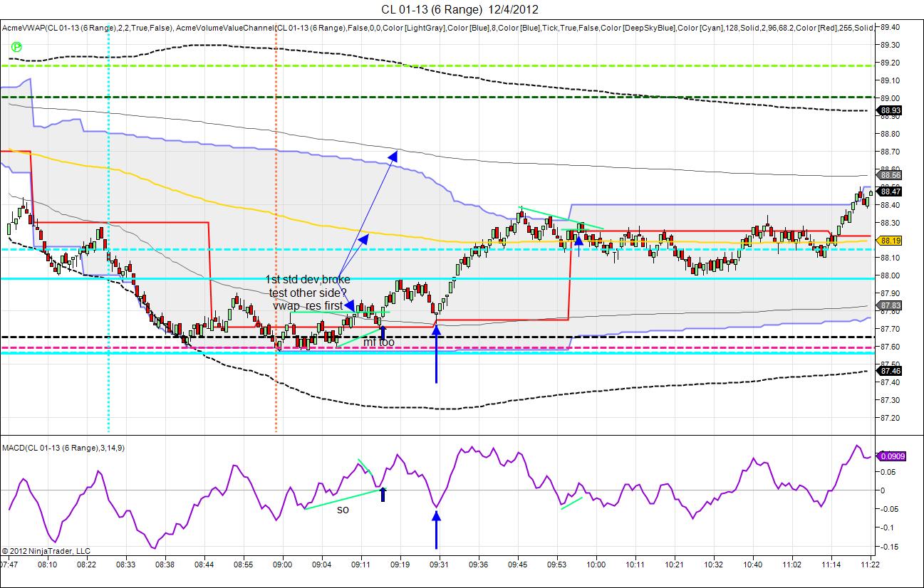
Task: Click the 'mf too' chart note
Action: pyautogui.click(x=379, y=342)
